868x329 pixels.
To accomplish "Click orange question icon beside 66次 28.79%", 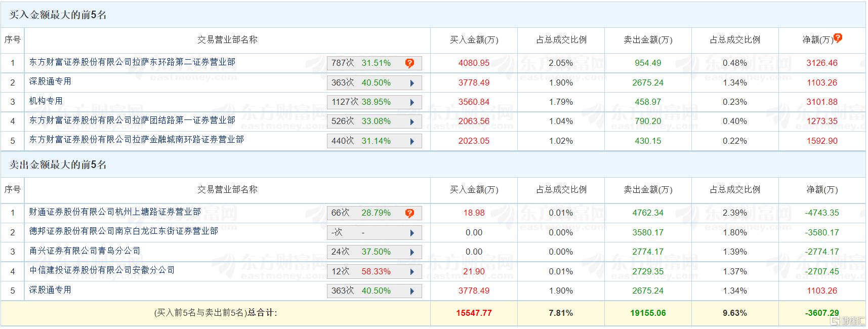I will coord(409,213).
